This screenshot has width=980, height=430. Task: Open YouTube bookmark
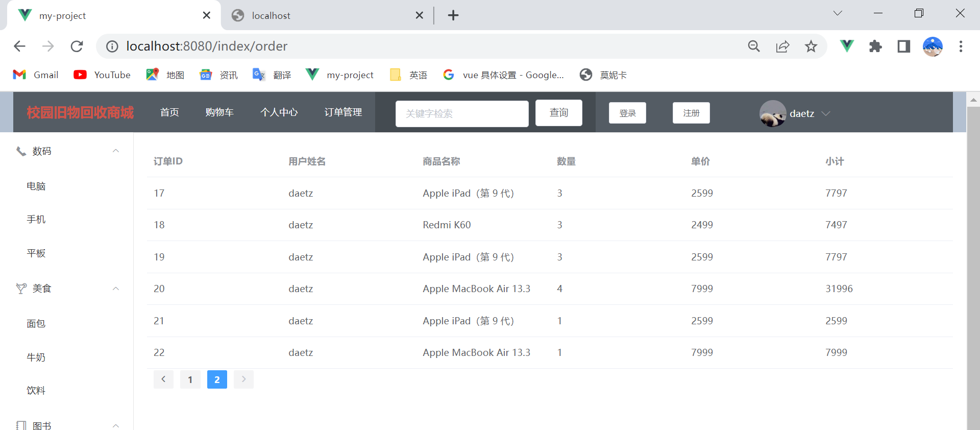click(x=102, y=75)
